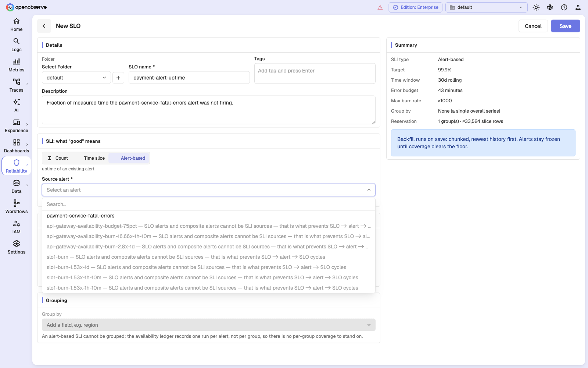
Task: Click the 'New SLO' page title
Action: tap(68, 26)
